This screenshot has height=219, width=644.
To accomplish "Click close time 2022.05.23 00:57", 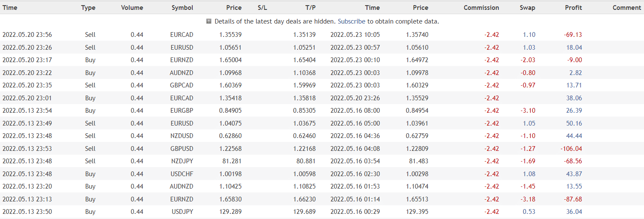I will click(355, 48).
